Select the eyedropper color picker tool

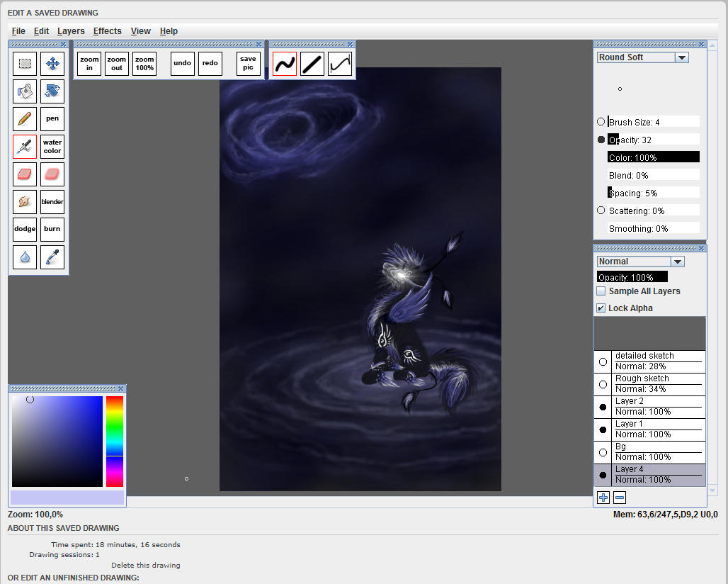52,257
